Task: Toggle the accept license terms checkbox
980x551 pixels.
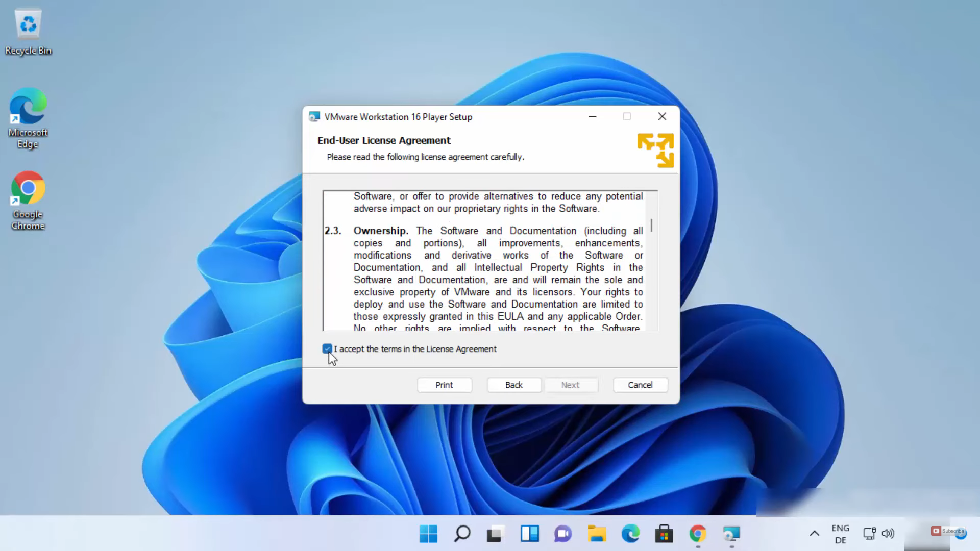Action: [327, 349]
